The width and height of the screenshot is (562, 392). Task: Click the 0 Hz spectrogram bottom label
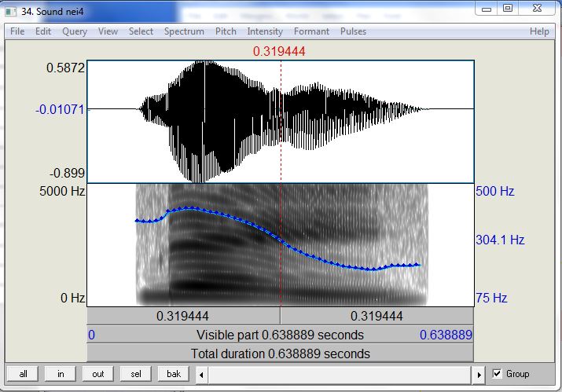pos(73,298)
